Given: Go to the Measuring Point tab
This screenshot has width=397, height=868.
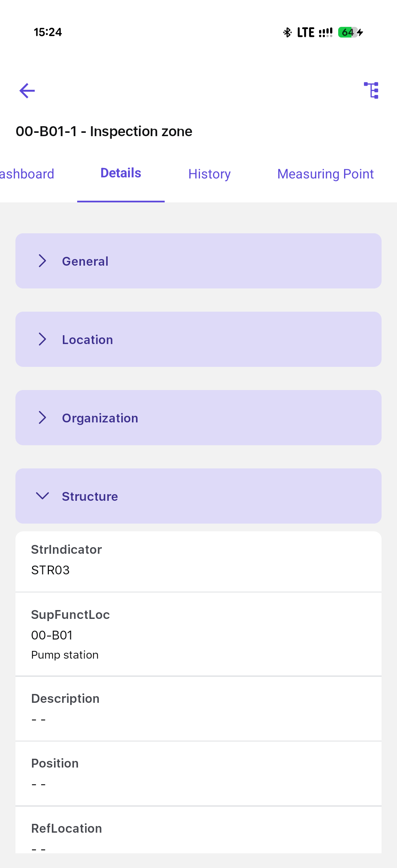Looking at the screenshot, I should coord(325,174).
